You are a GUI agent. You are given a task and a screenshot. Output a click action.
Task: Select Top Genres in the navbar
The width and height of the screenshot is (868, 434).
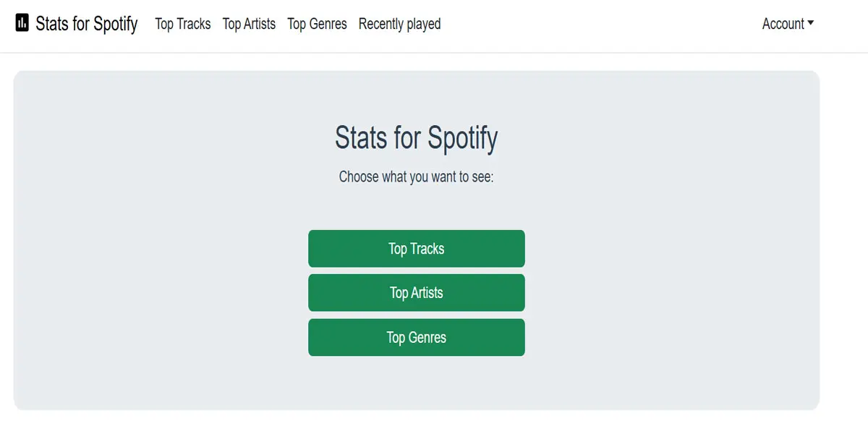(317, 24)
